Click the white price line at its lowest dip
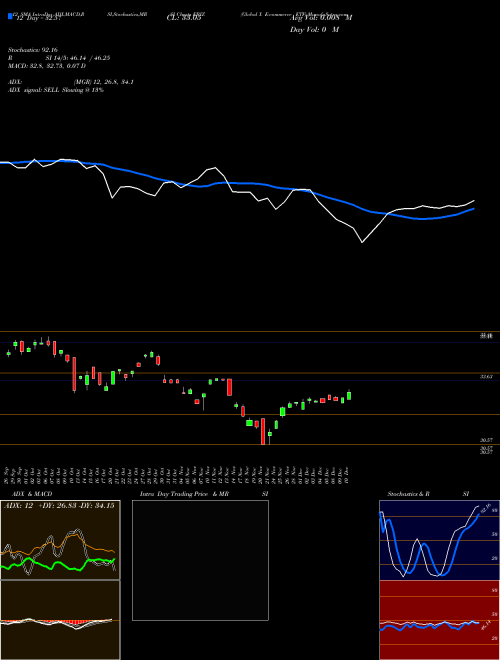Image resolution: width=500 pixels, height=660 pixels. tap(362, 242)
